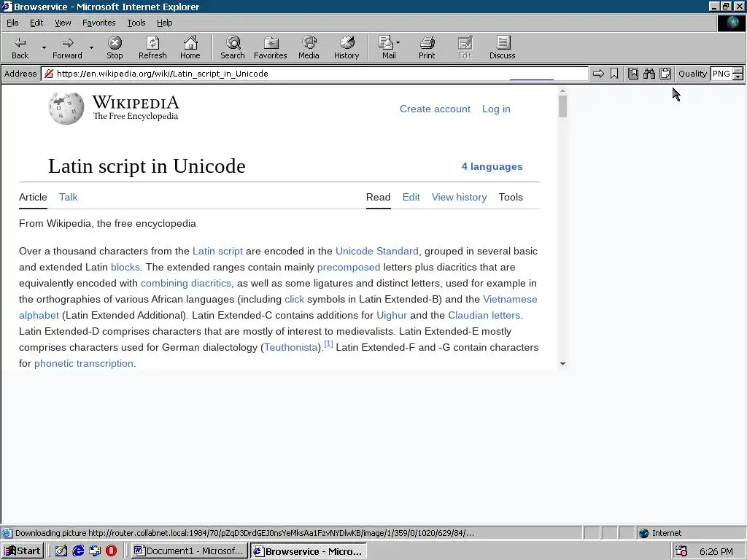The image size is (747, 560).
Task: Click the Forward toolbar button
Action: 67,47
